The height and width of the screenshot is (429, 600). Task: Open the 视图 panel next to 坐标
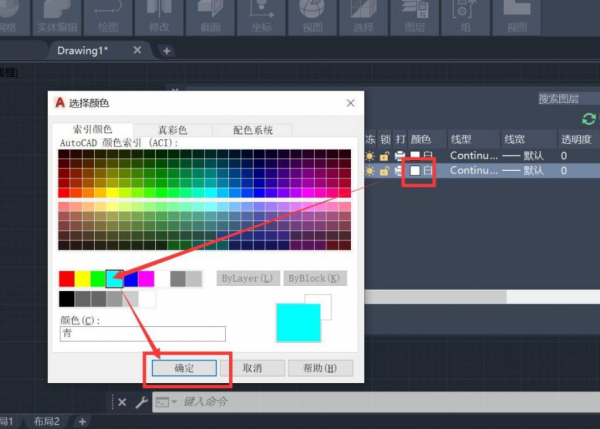click(x=313, y=17)
